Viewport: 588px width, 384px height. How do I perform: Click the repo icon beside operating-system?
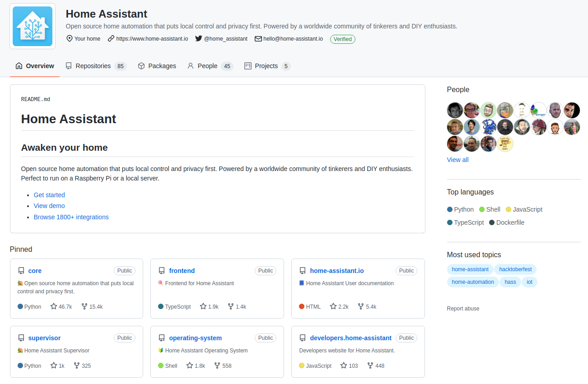tap(162, 338)
